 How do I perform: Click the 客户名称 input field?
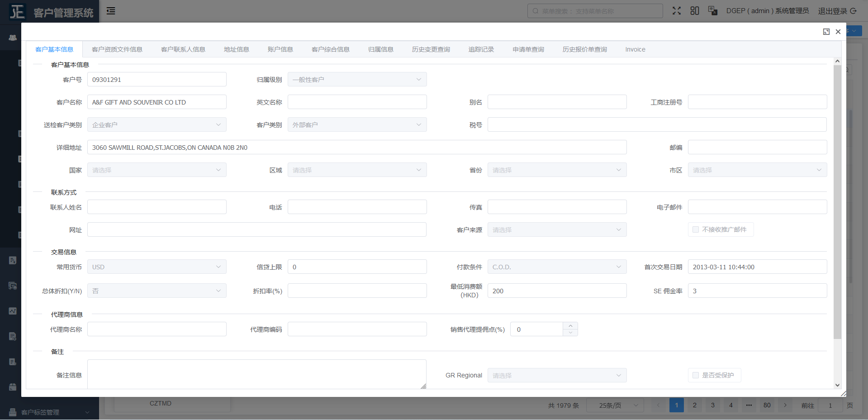(157, 102)
